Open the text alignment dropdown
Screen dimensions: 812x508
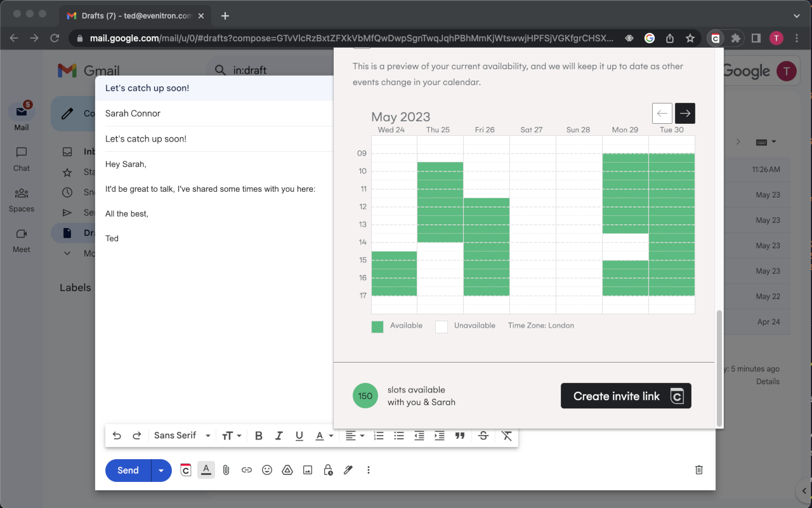pyautogui.click(x=355, y=436)
